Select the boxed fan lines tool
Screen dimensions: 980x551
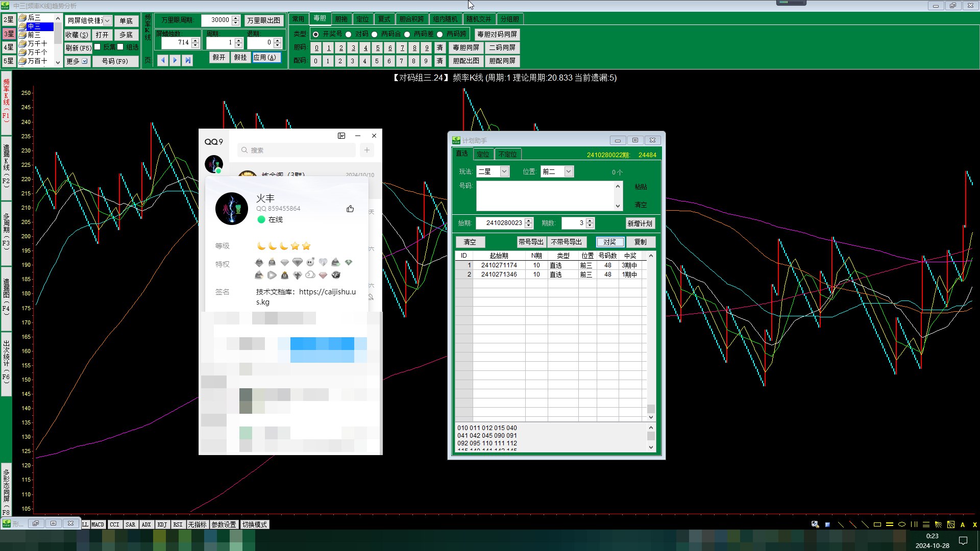pyautogui.click(x=951, y=524)
